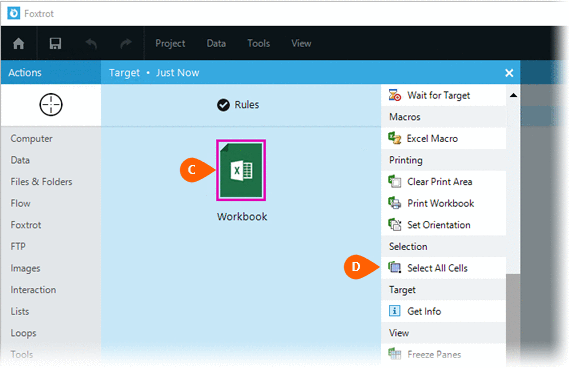This screenshot has height=385, width=577.
Task: Click the Get Info icon
Action: tap(395, 311)
